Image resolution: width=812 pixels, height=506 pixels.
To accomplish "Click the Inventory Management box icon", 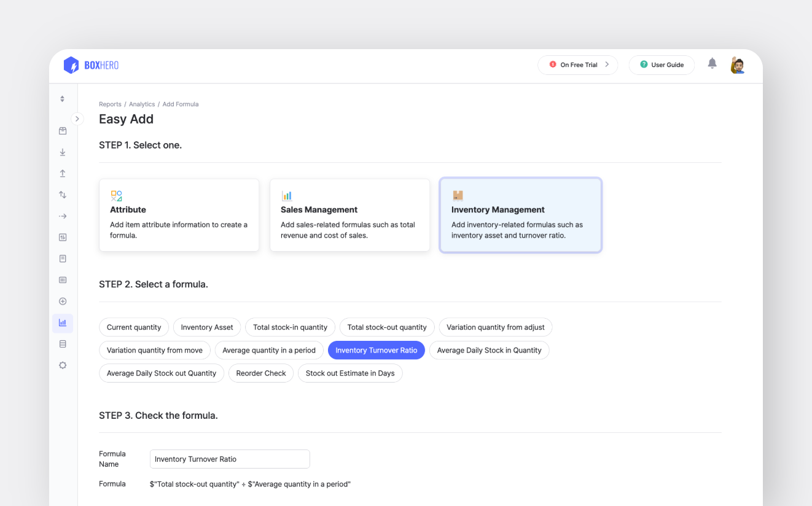I will 458,196.
